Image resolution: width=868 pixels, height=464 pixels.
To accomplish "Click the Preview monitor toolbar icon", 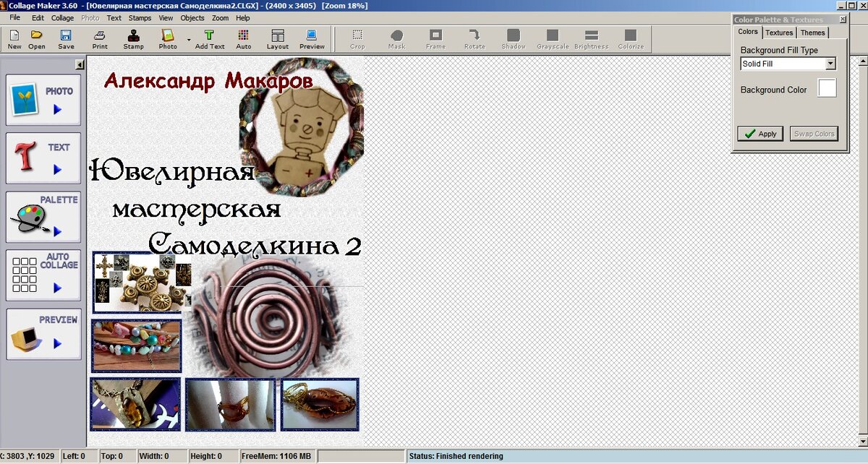I will click(x=312, y=39).
